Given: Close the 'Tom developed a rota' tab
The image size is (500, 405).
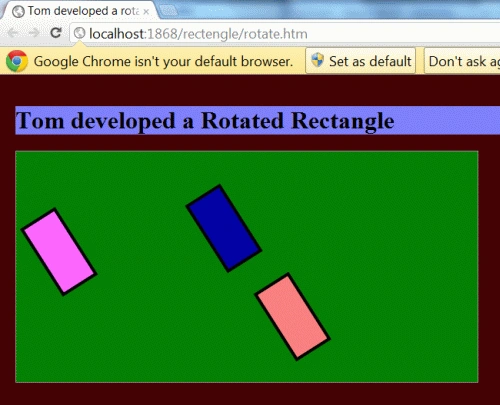Looking at the screenshot, I should 146,12.
